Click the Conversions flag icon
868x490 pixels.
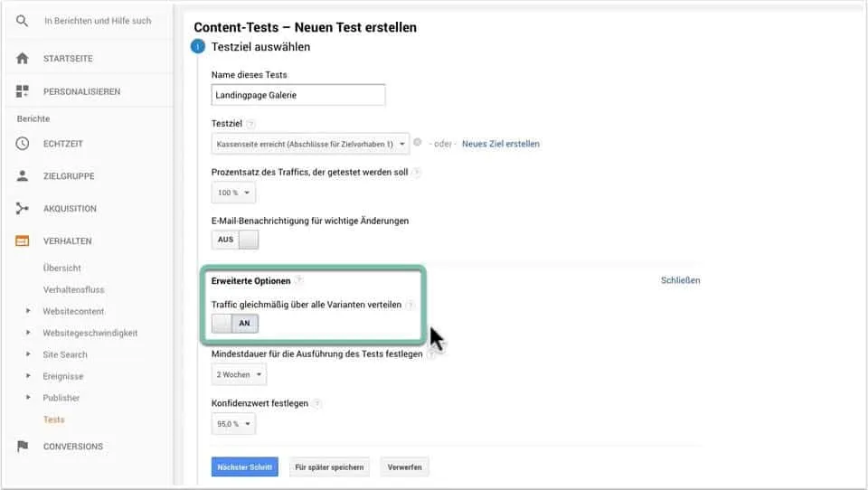pos(23,447)
